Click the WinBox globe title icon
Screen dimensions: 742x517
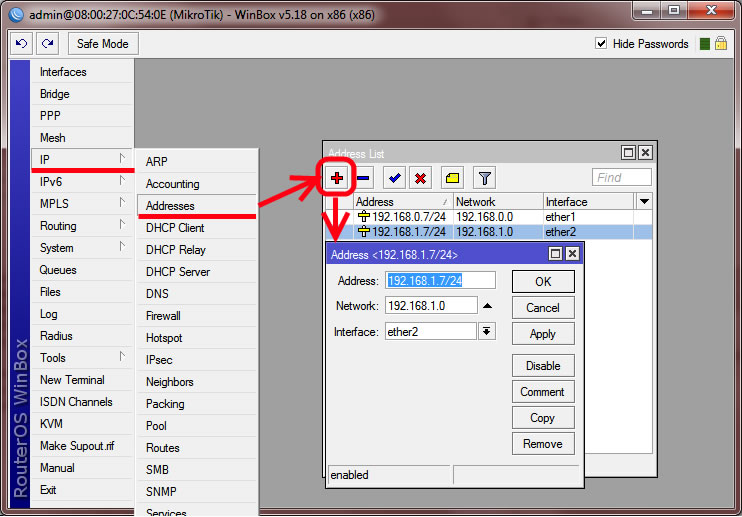pyautogui.click(x=16, y=15)
